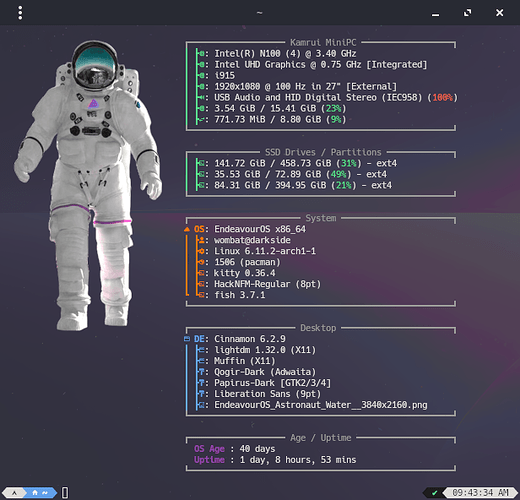
Task: Click the user icon beside wombat@darkside
Action: (x=202, y=240)
